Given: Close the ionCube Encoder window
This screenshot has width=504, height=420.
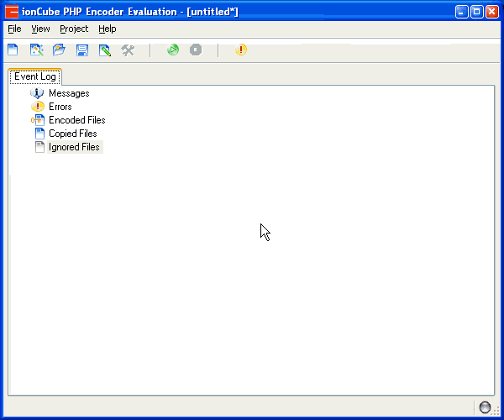Looking at the screenshot, I should point(491,13).
